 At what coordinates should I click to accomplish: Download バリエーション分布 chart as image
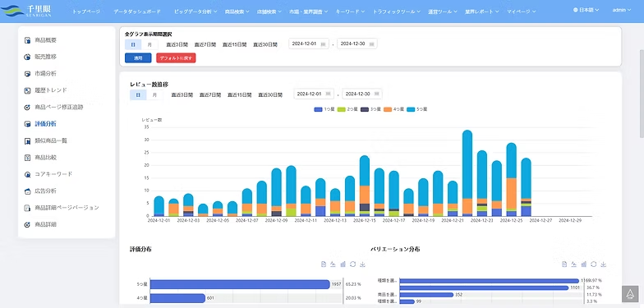603,264
